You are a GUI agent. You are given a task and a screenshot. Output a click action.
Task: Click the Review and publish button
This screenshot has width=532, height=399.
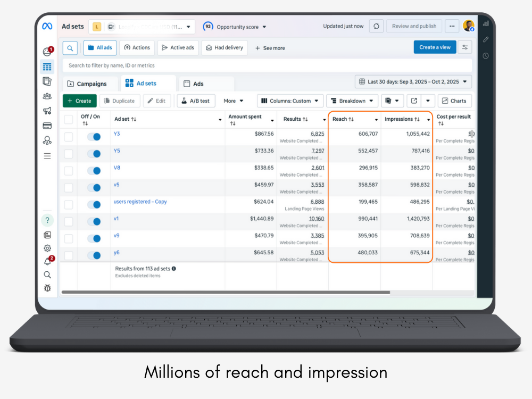pos(414,26)
